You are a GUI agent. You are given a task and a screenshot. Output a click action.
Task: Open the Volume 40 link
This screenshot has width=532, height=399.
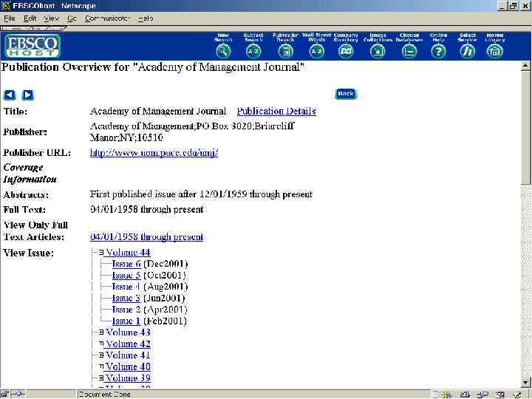128,366
